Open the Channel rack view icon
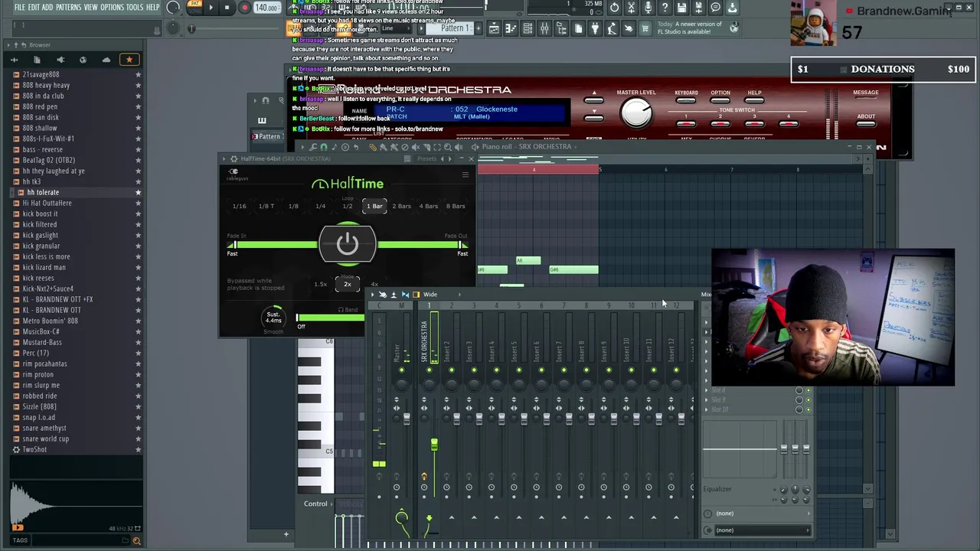This screenshot has height=551, width=980. point(528,29)
